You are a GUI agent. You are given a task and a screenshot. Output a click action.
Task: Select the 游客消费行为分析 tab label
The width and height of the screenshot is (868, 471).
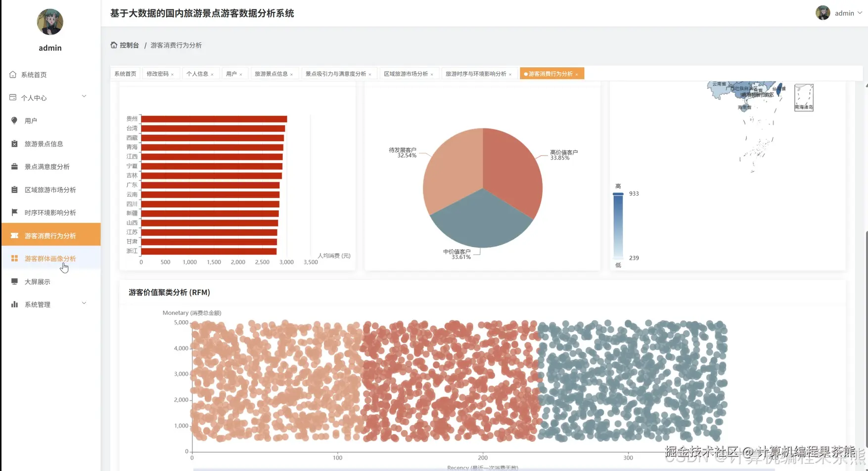point(550,74)
